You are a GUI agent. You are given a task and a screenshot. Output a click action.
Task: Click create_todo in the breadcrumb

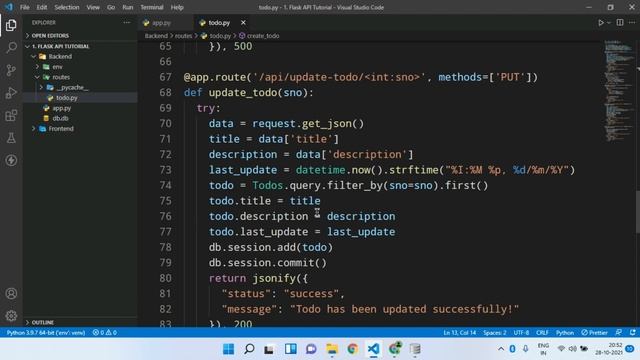(260, 36)
